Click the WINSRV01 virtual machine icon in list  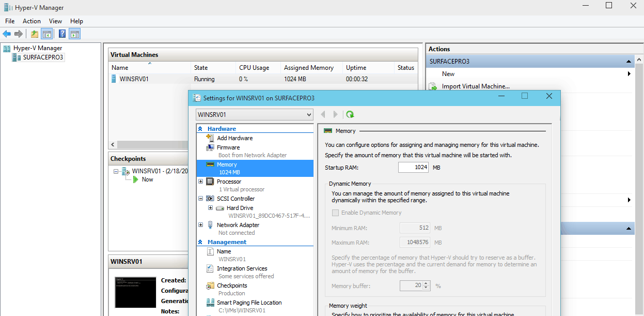[x=114, y=79]
